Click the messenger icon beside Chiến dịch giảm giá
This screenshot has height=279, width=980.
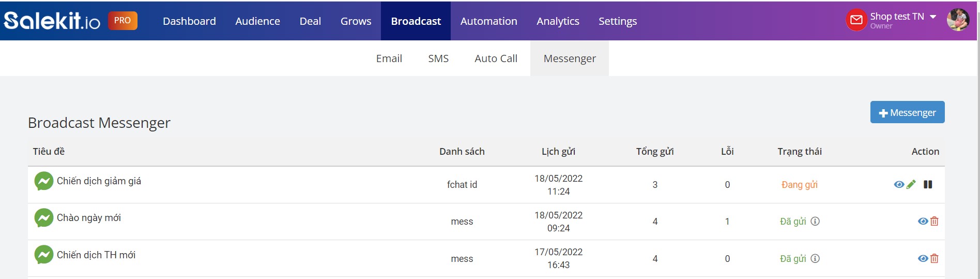tap(44, 181)
